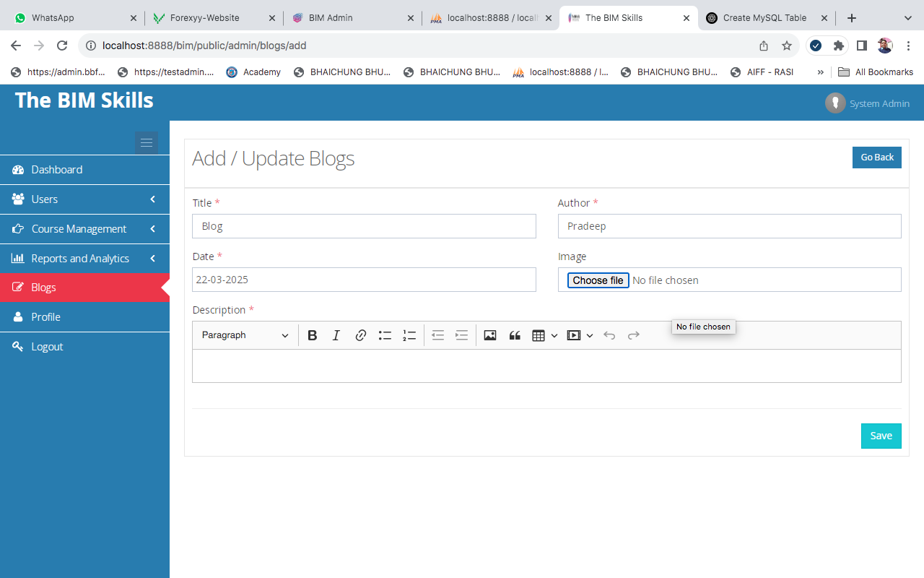Expand the Course Management menu

(84, 229)
